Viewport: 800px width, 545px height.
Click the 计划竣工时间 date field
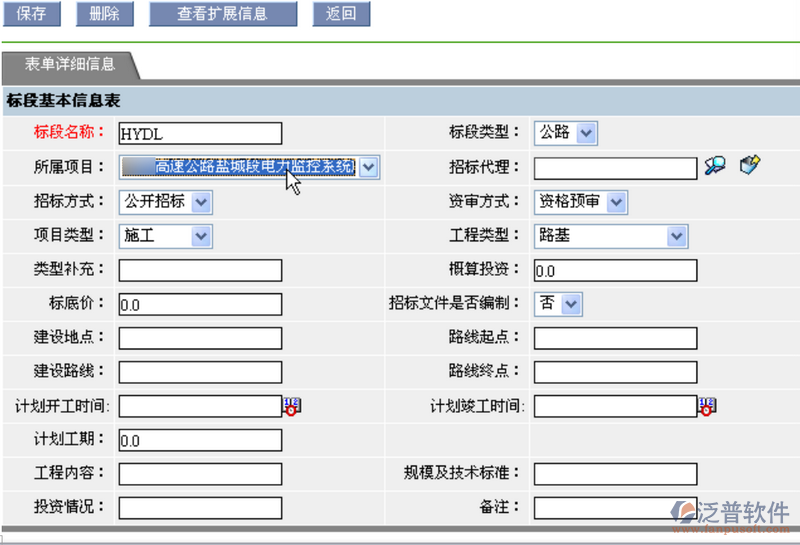(615, 406)
